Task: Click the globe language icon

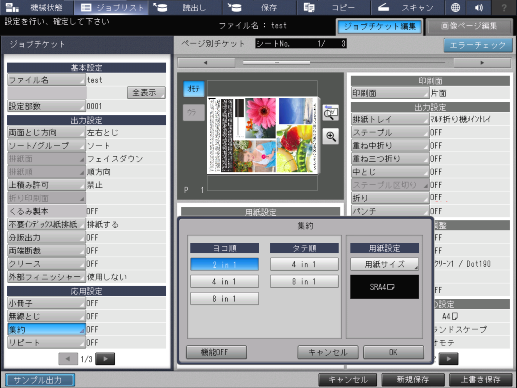Action: (x=455, y=7)
